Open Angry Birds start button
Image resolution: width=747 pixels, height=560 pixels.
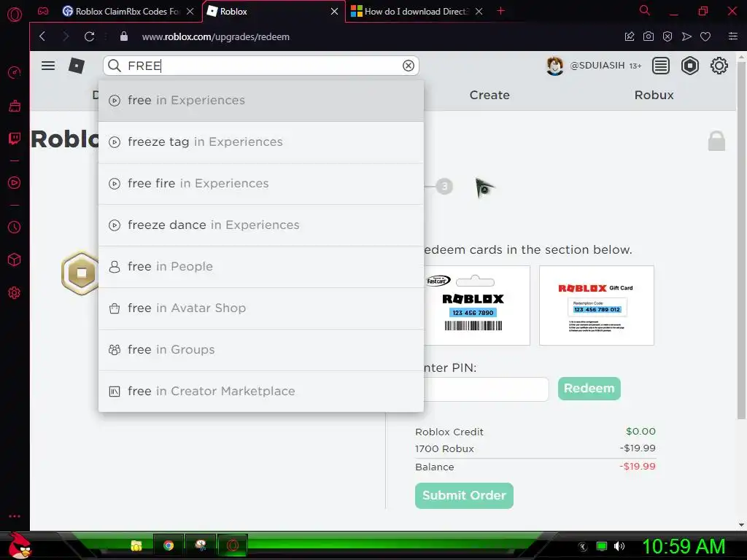20,545
